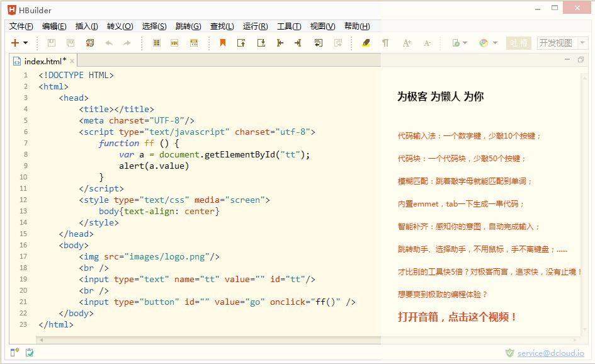Open the 视图(V) menu
Viewport: 595px width, 364px height.
(322, 26)
